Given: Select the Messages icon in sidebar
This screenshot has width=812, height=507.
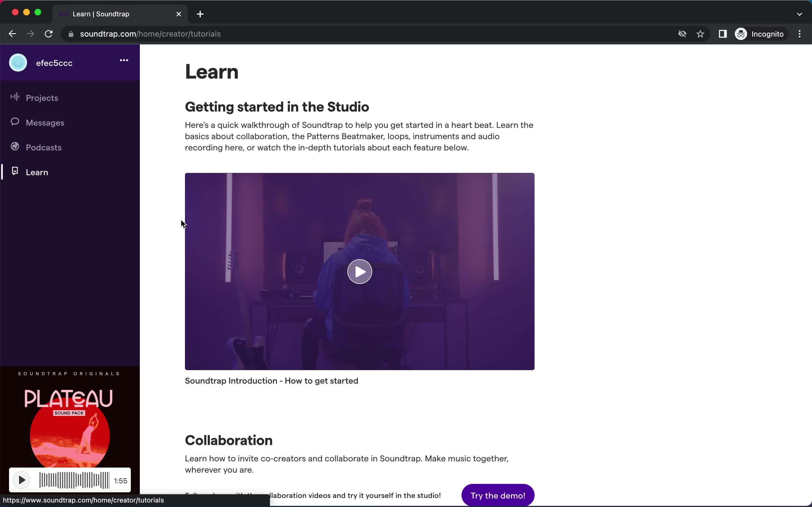Looking at the screenshot, I should [x=15, y=122].
